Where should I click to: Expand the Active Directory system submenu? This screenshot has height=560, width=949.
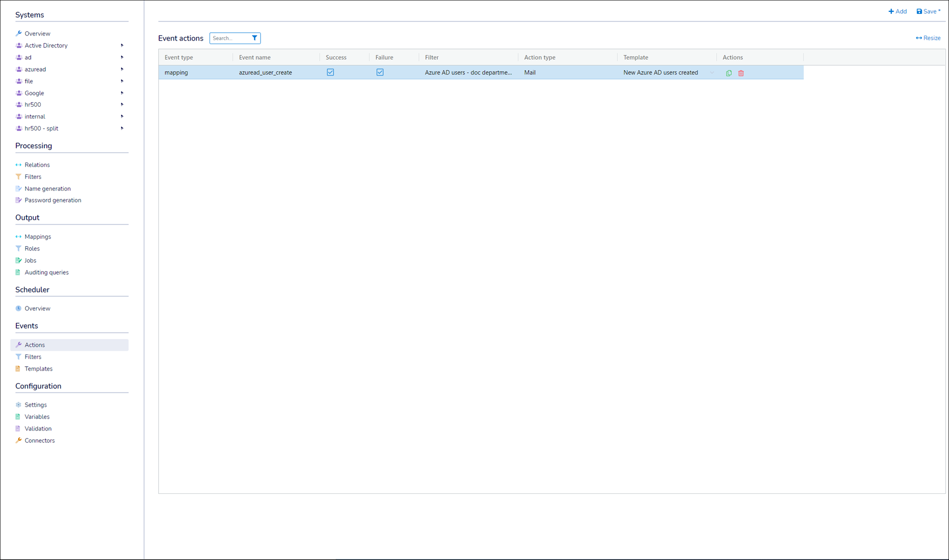tap(122, 45)
